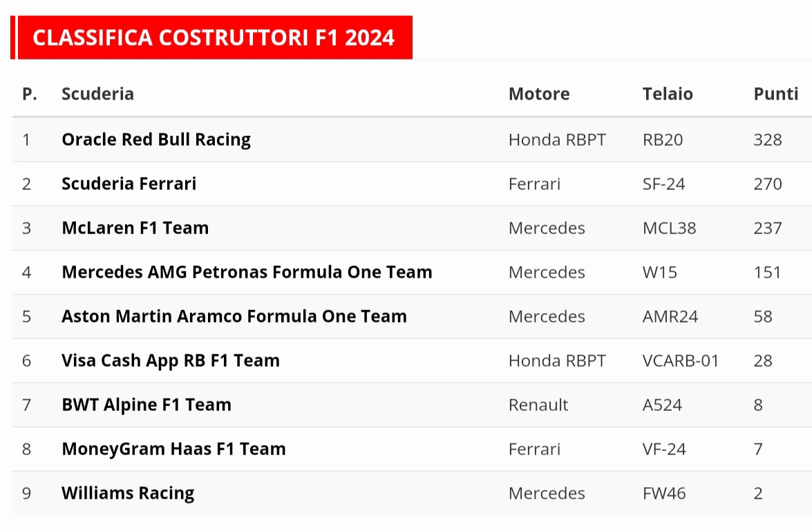Click the P. position column header

[30, 94]
